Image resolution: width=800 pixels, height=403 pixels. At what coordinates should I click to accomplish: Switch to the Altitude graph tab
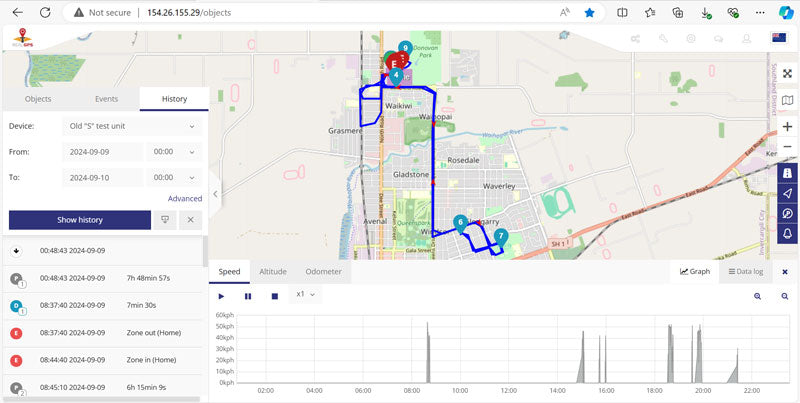(x=272, y=271)
